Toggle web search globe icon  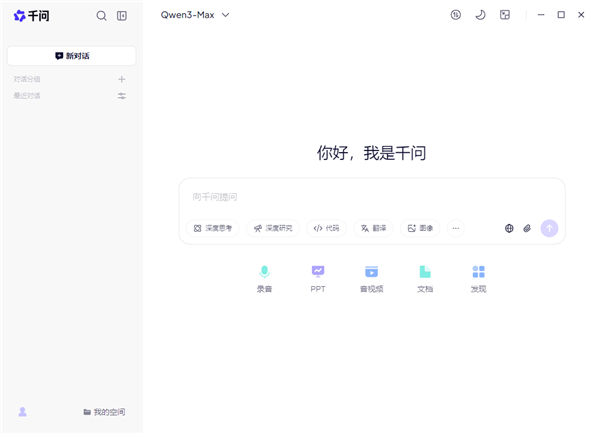point(509,228)
